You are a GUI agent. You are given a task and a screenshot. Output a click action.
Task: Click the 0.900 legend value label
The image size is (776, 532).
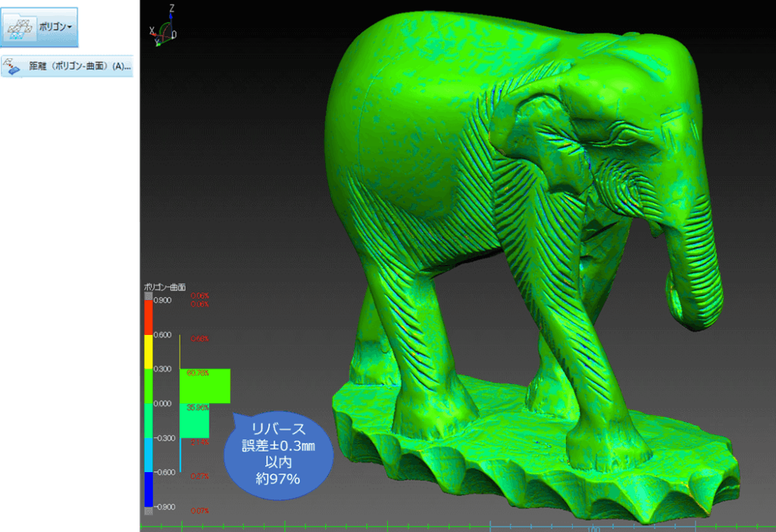pyautogui.click(x=162, y=300)
